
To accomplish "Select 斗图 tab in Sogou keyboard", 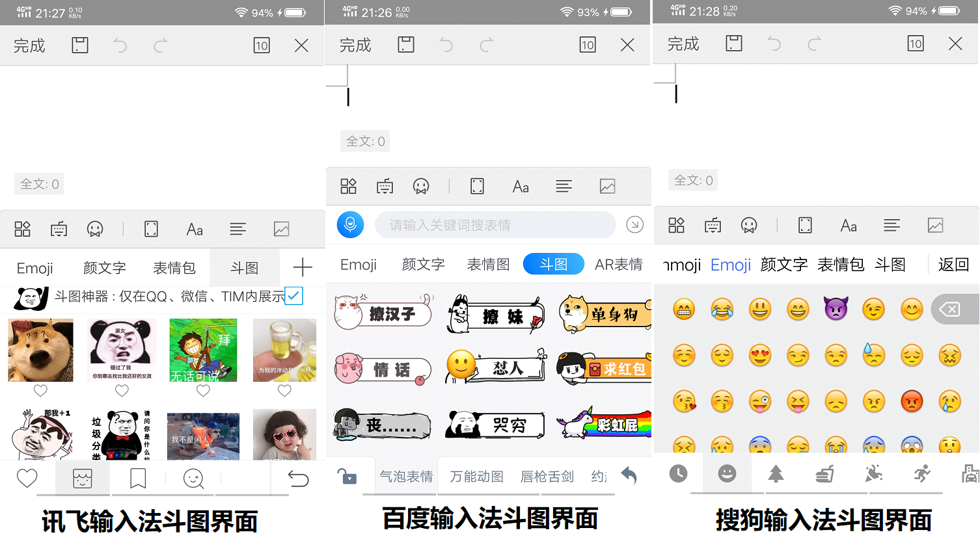I will [x=890, y=265].
